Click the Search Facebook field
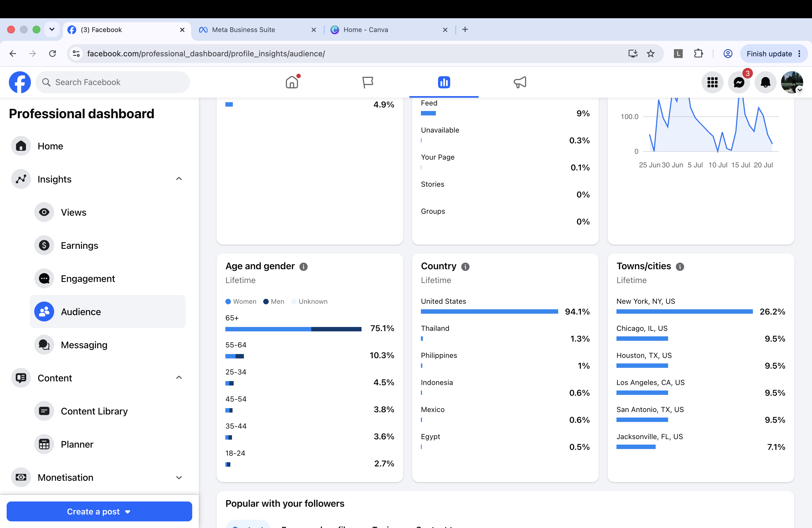This screenshot has height=528, width=812. (x=113, y=82)
